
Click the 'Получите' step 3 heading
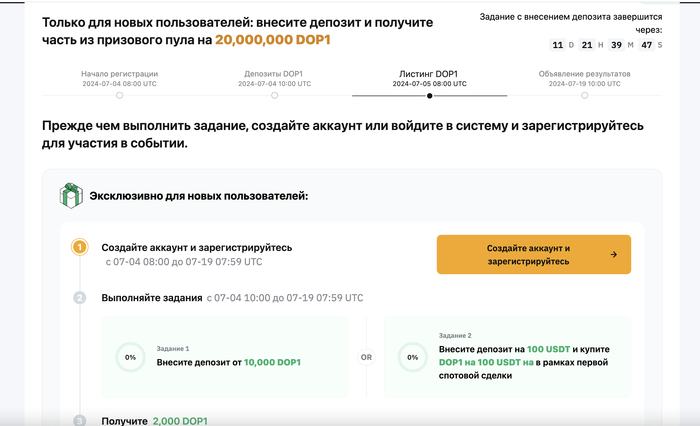125,421
